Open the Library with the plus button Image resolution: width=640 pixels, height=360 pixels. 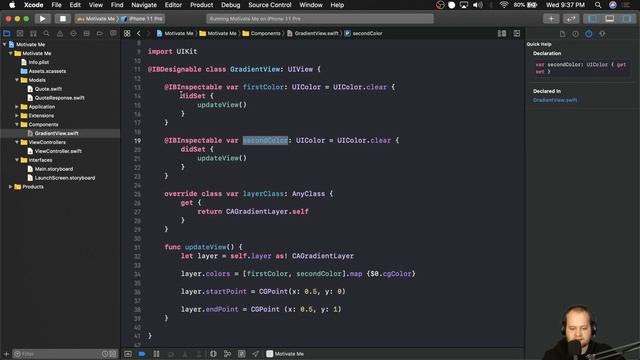pyautogui.click(x=551, y=19)
